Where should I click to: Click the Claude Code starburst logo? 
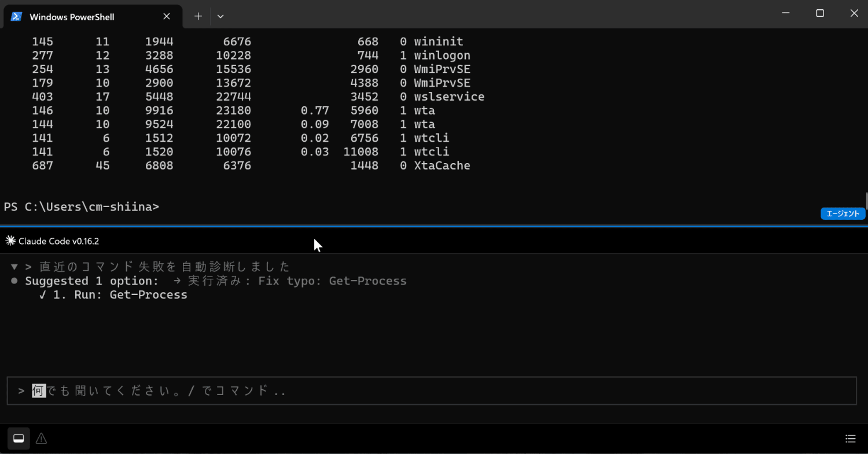[x=10, y=241]
